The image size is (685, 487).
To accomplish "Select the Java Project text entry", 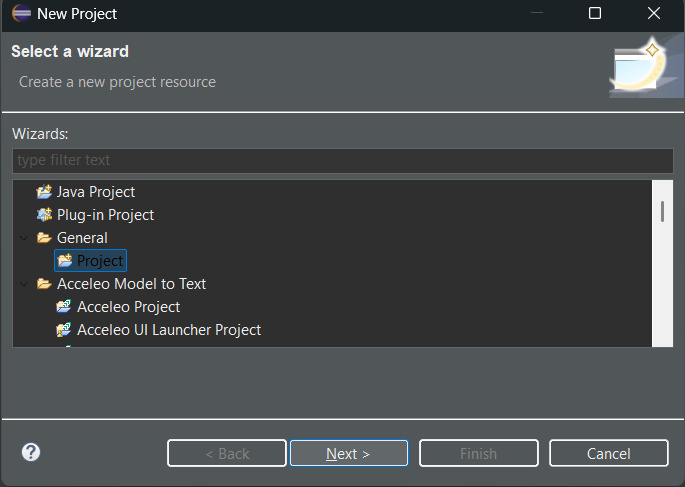I will 96,192.
